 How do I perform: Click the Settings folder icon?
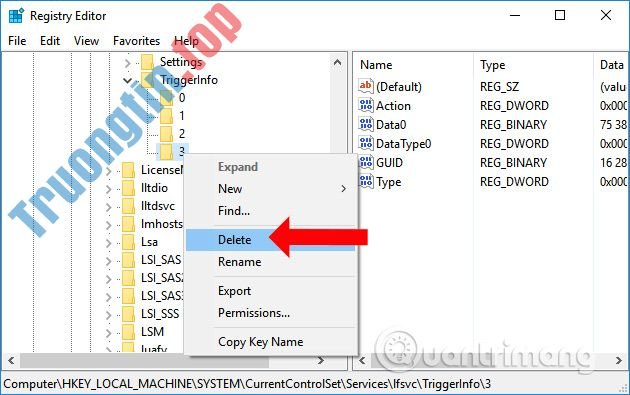coord(147,62)
